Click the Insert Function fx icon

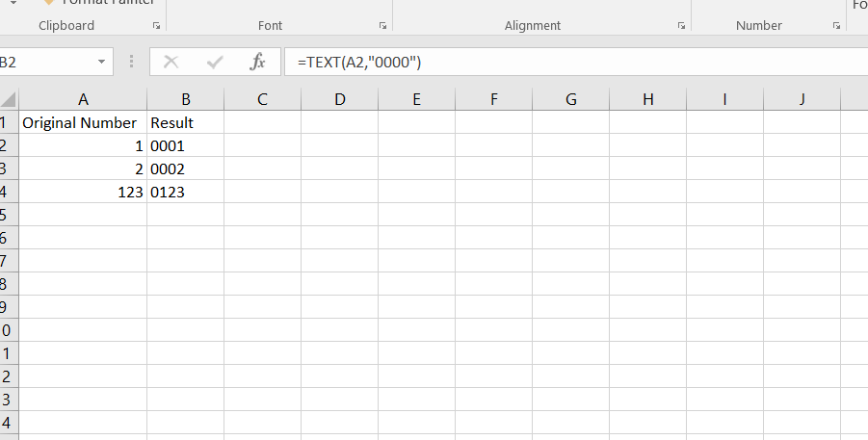257,63
